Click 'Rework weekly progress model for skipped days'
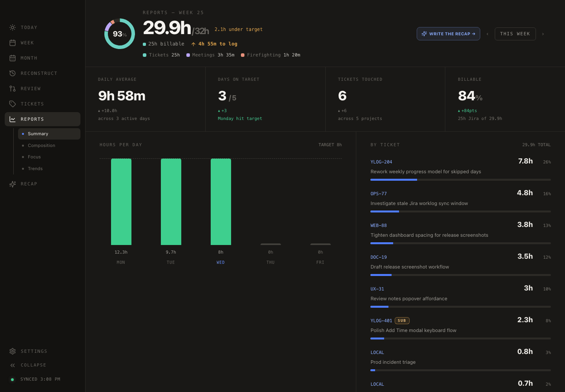 pos(426,172)
